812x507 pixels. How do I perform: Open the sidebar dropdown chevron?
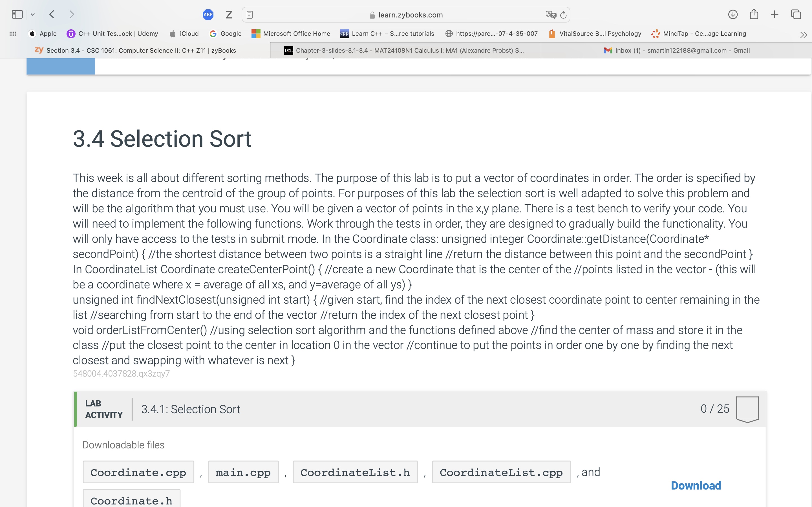pos(32,14)
